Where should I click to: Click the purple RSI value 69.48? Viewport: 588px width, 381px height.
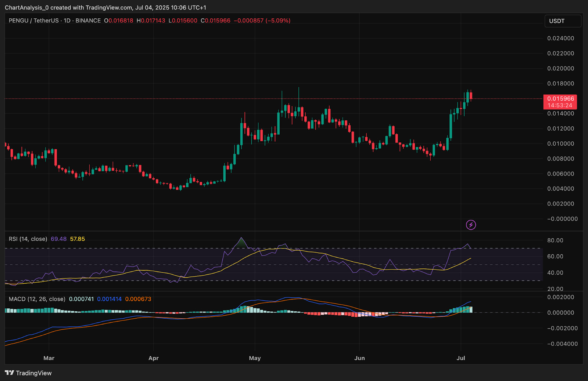(x=58, y=239)
